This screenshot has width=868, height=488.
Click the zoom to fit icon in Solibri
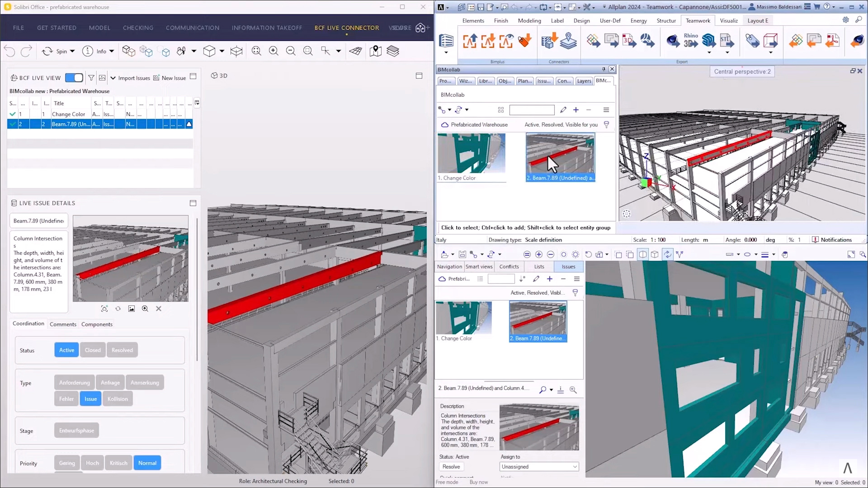256,51
